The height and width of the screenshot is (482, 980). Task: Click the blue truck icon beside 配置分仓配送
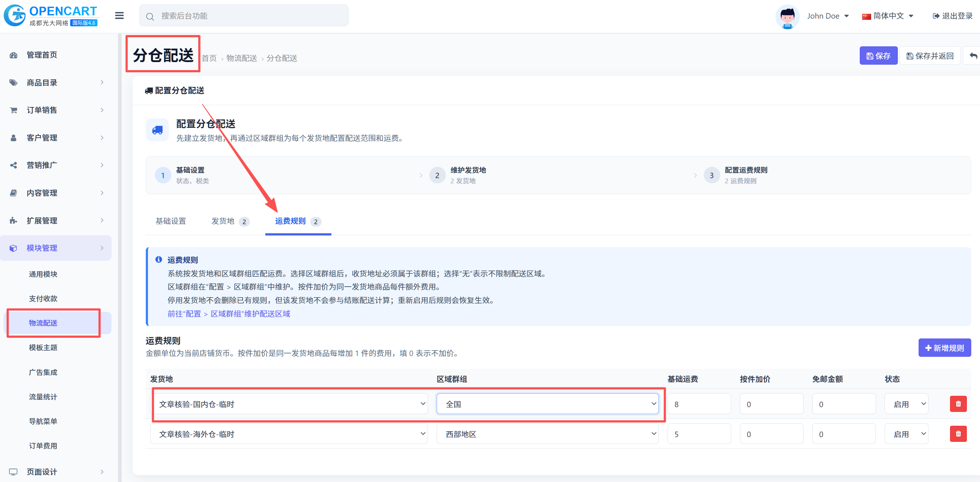157,130
